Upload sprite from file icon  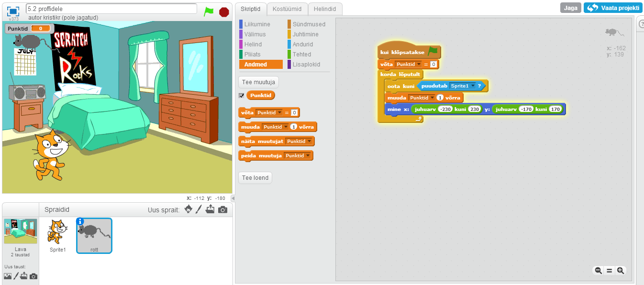tap(211, 209)
